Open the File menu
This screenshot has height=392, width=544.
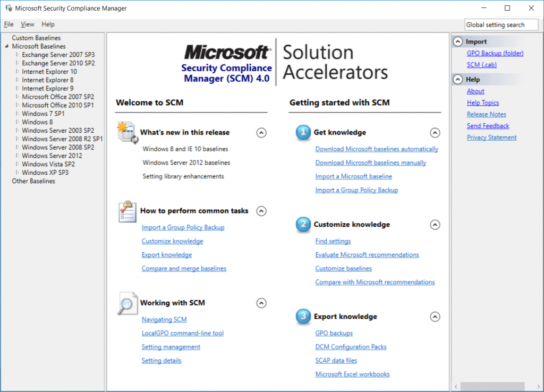(8, 24)
